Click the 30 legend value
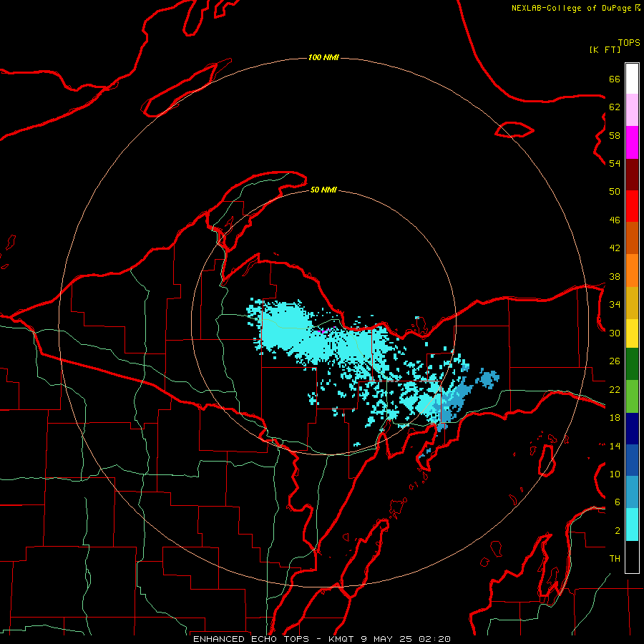 (615, 333)
